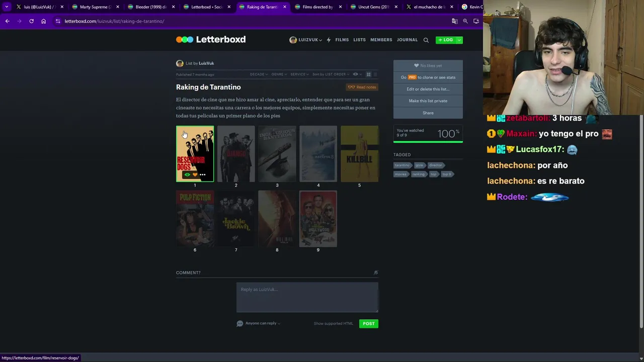This screenshot has height=362, width=644.
Task: Click the green + LOG button
Action: coord(446,40)
